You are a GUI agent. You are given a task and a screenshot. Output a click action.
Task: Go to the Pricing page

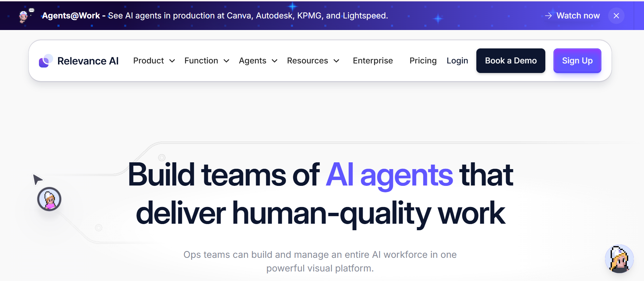click(423, 61)
